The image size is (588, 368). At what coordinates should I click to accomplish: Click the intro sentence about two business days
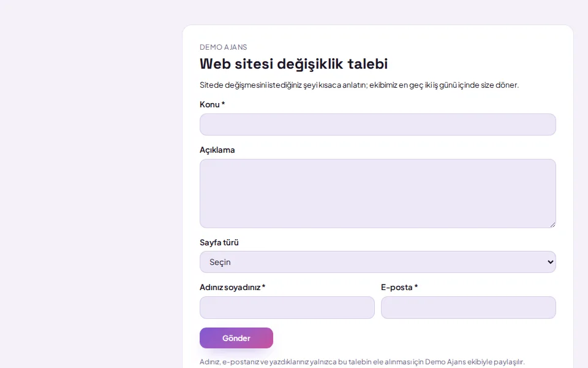click(360, 85)
